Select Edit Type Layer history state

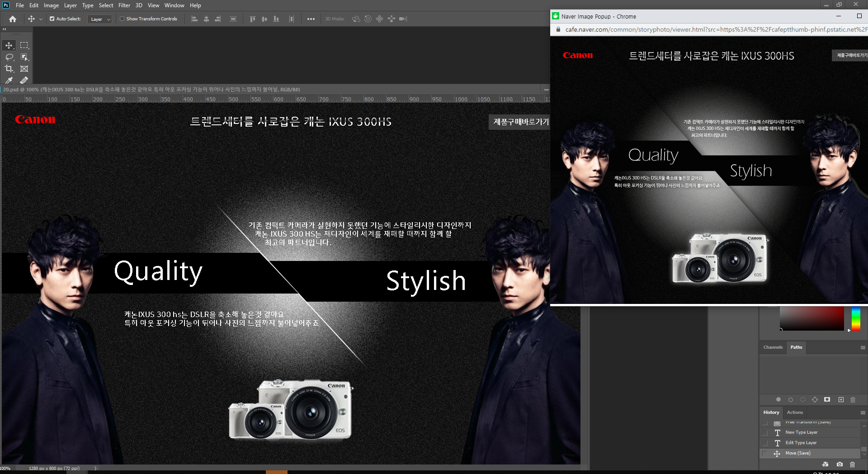tap(810, 443)
